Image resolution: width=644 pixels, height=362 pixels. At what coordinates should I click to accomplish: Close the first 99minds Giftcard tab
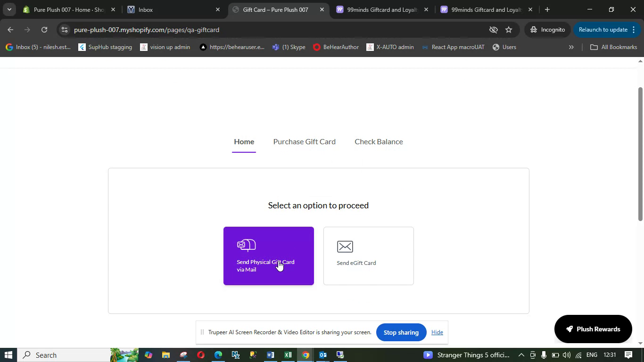point(426,9)
